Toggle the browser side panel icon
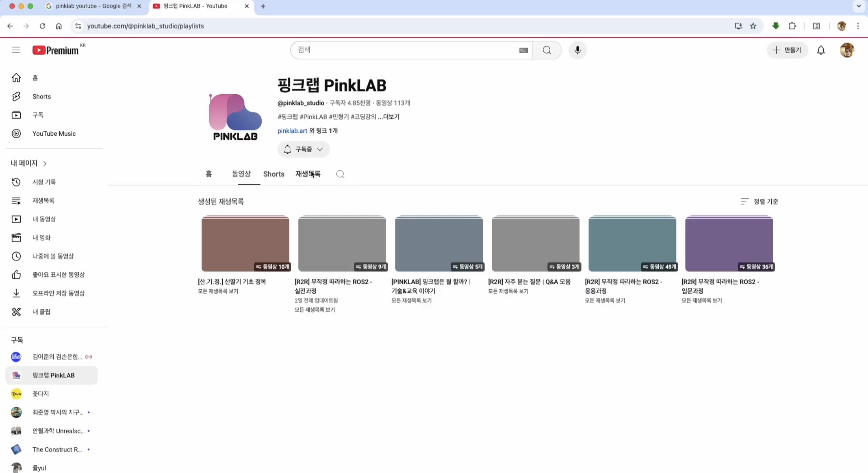 (816, 26)
